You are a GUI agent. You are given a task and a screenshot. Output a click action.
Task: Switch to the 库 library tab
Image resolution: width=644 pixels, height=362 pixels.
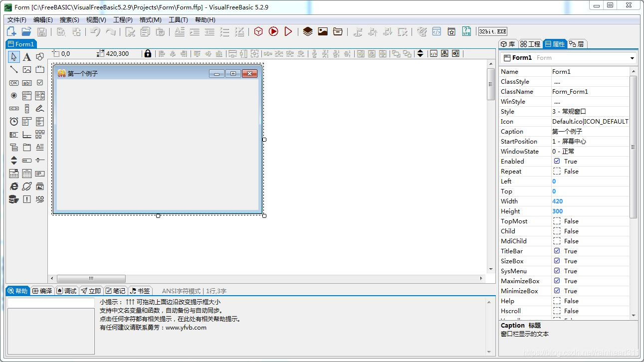(x=508, y=44)
